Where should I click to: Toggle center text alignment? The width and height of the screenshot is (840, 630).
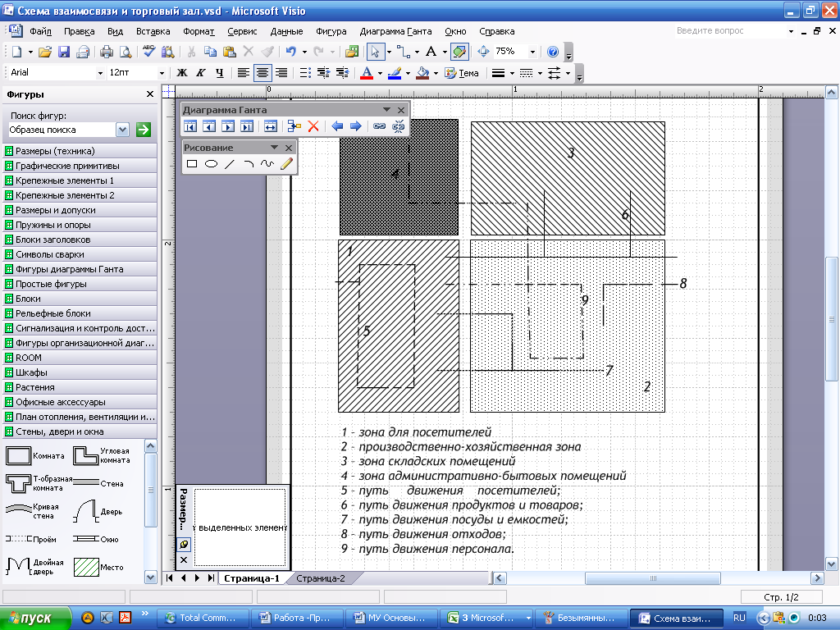click(x=262, y=73)
